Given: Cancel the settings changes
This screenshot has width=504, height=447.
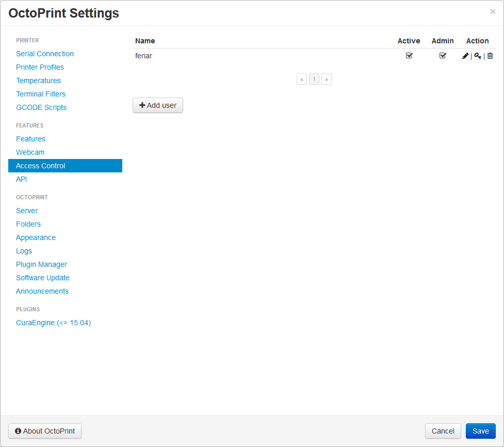Looking at the screenshot, I should (443, 431).
